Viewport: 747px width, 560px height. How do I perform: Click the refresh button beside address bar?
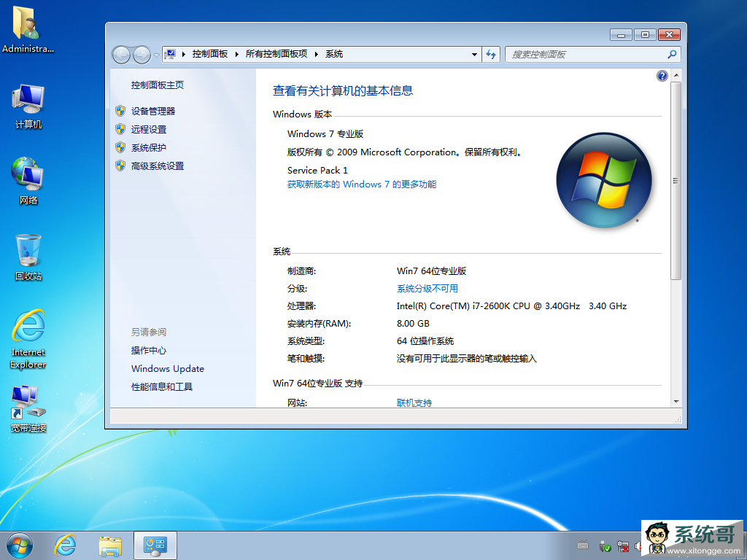[491, 54]
